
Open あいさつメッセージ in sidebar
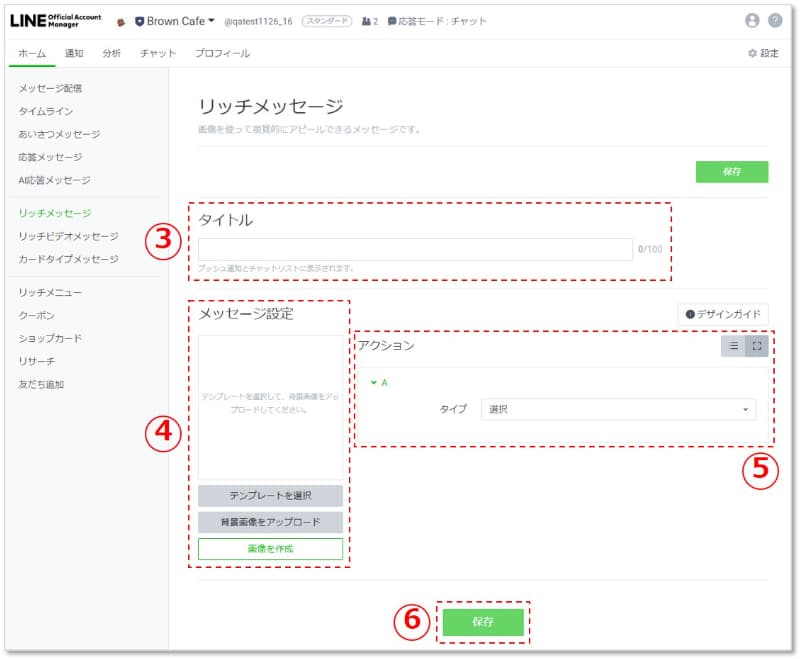pos(59,135)
